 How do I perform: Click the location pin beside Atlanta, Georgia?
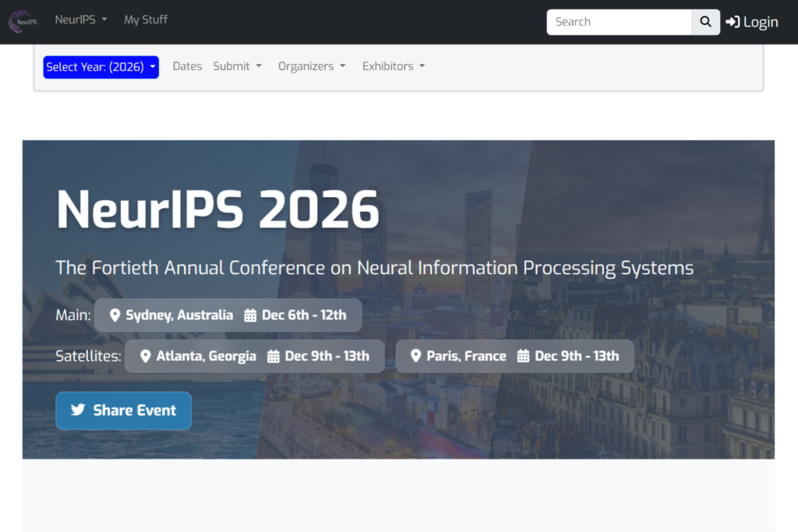point(146,356)
